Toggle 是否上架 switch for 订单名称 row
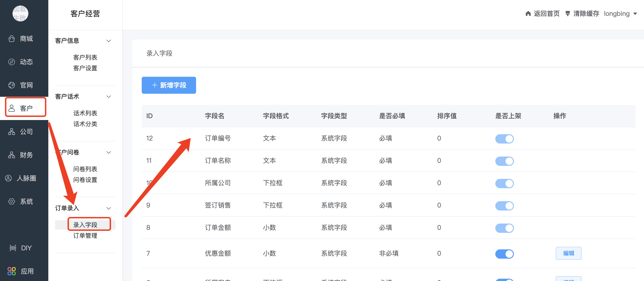 tap(504, 161)
